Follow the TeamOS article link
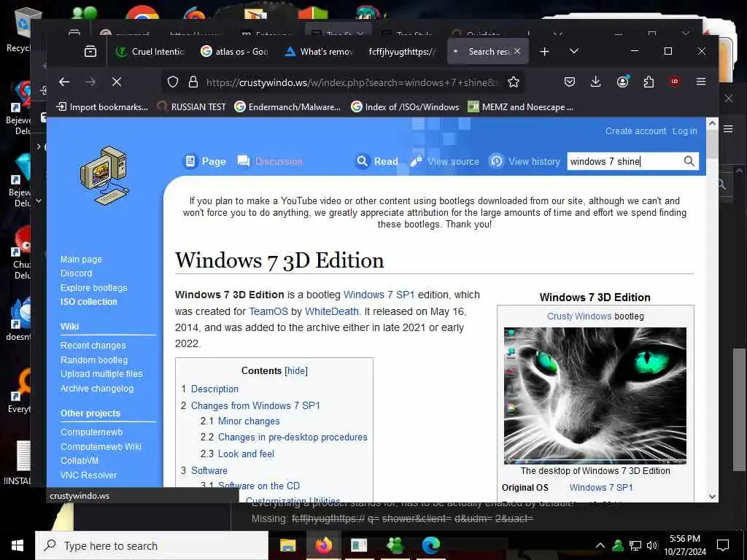 (268, 311)
